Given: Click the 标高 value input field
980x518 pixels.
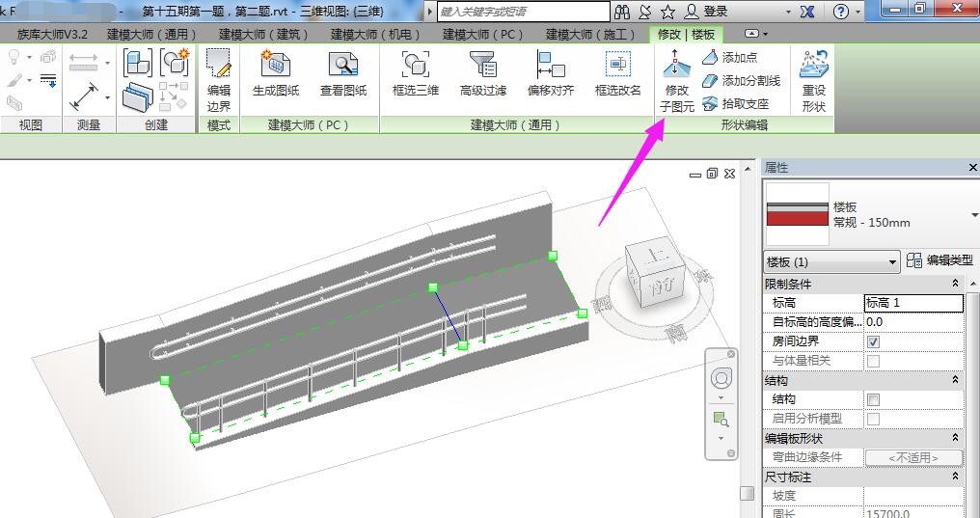Looking at the screenshot, I should 912,303.
